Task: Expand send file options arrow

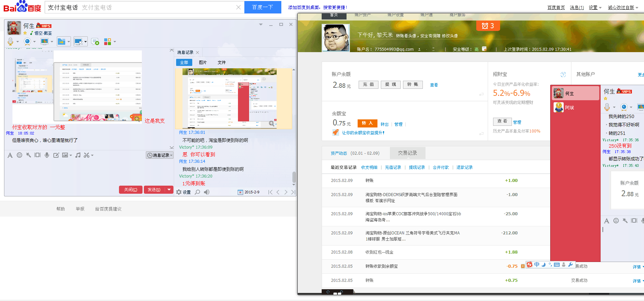Action: click(x=69, y=42)
